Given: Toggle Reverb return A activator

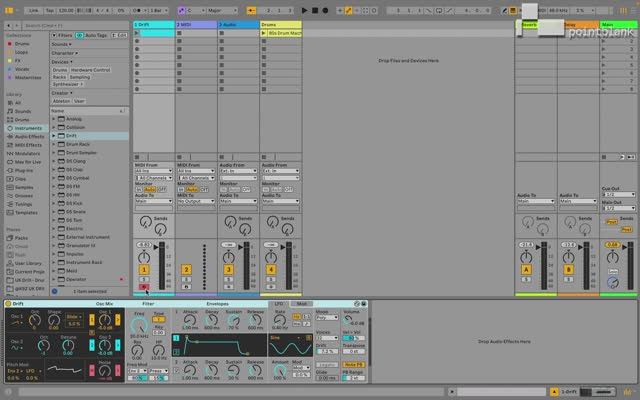Looking at the screenshot, I should (x=526, y=269).
